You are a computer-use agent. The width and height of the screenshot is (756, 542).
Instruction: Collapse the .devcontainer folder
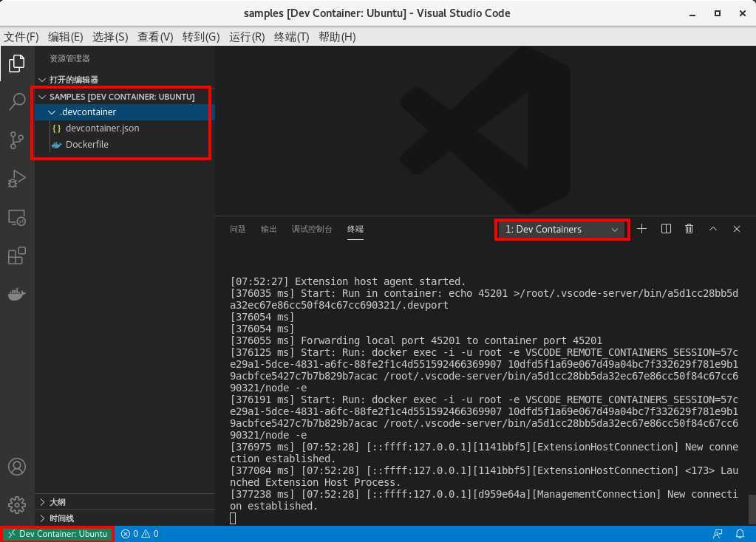pyautogui.click(x=124, y=112)
